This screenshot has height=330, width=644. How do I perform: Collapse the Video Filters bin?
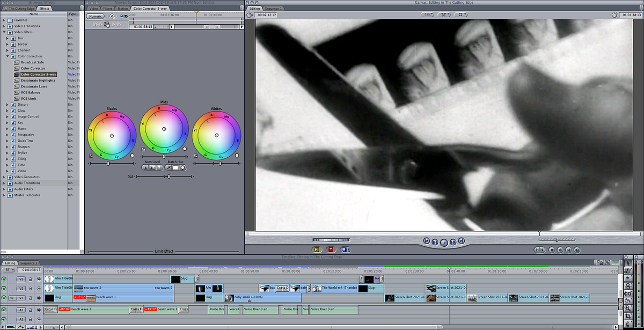click(x=4, y=32)
